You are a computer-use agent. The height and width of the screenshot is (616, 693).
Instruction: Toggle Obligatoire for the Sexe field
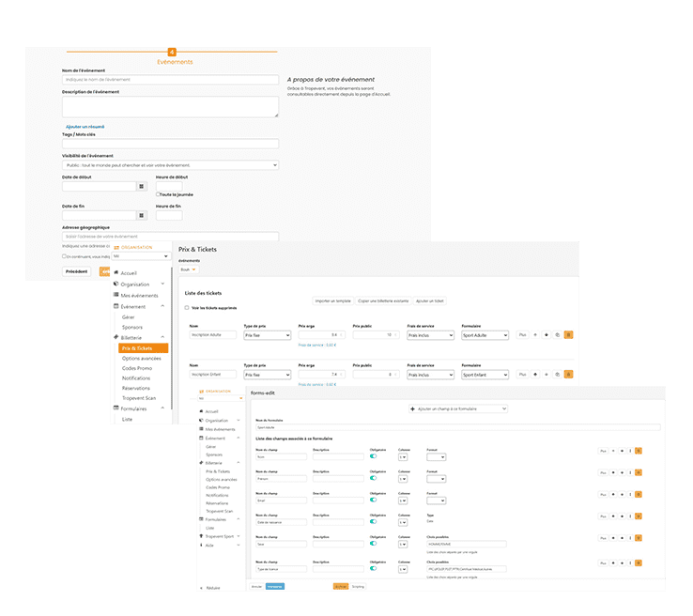coord(374,543)
